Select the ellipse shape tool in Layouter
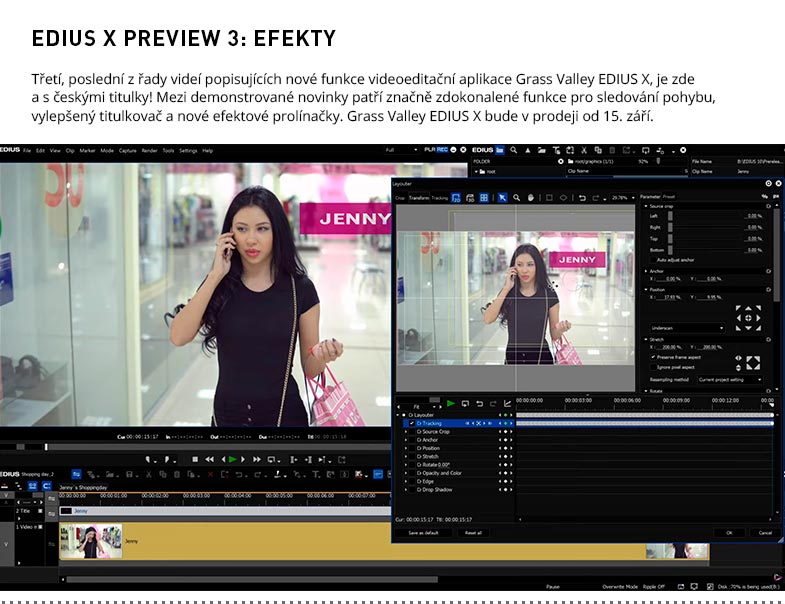Screen dimensions: 785x604 pyautogui.click(x=563, y=198)
